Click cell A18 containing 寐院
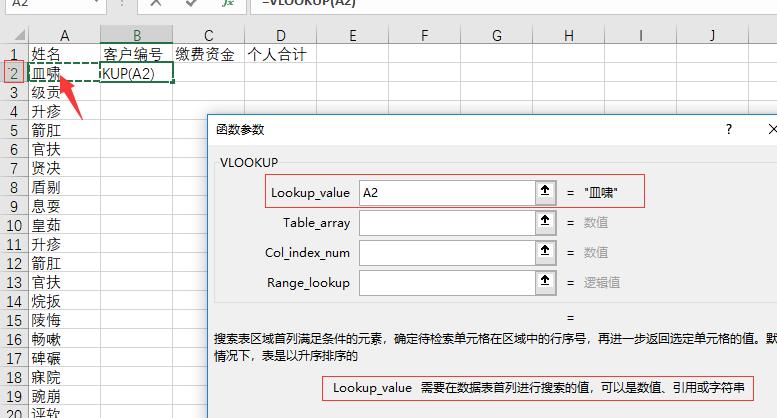The height and width of the screenshot is (418, 777). tap(64, 377)
